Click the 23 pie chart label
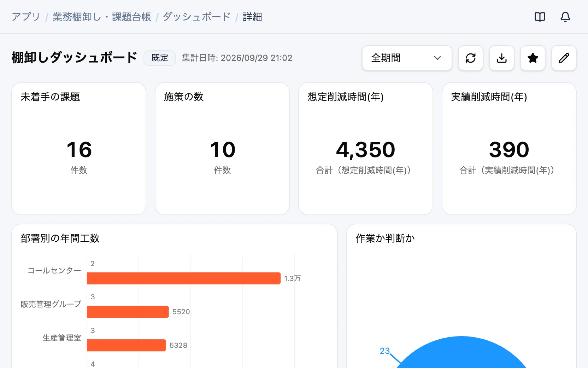This screenshot has height=368, width=588. click(x=385, y=351)
